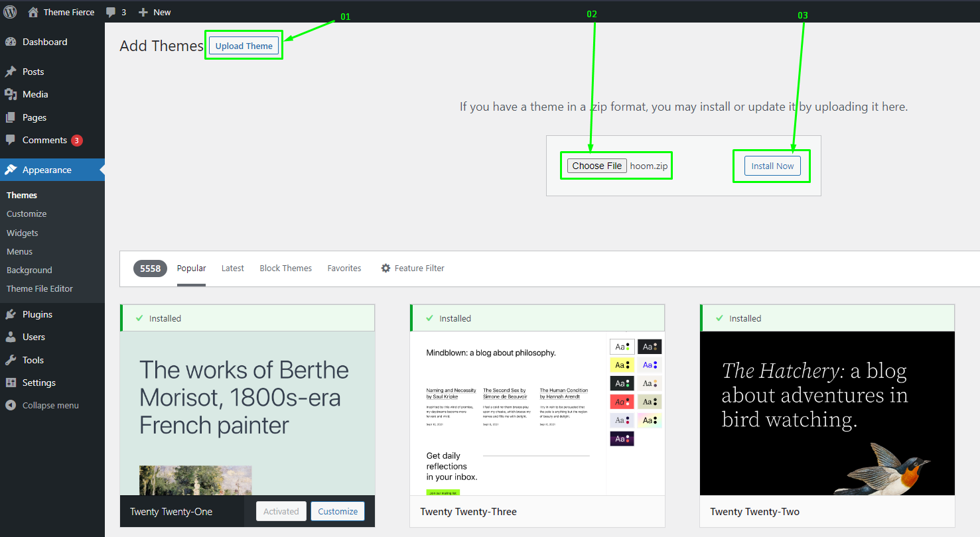
Task: Click the Upload Theme button
Action: [x=244, y=46]
